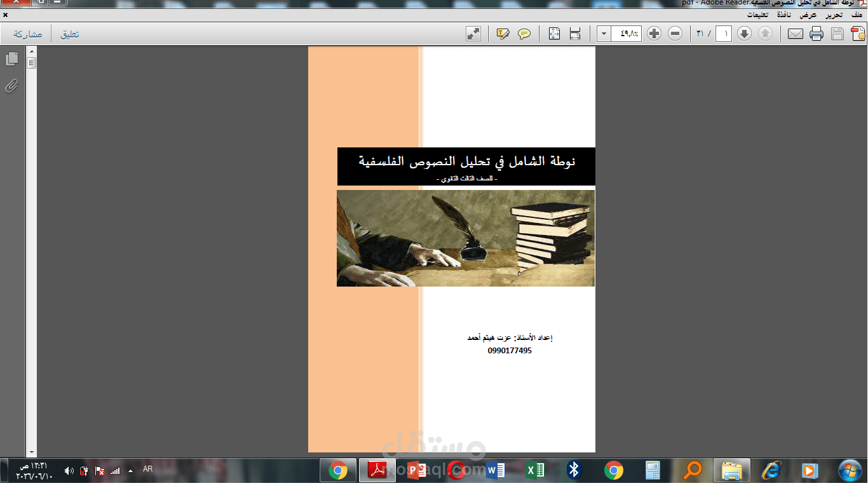This screenshot has height=488, width=868.
Task: Open the عرض view menu
Action: (x=808, y=15)
